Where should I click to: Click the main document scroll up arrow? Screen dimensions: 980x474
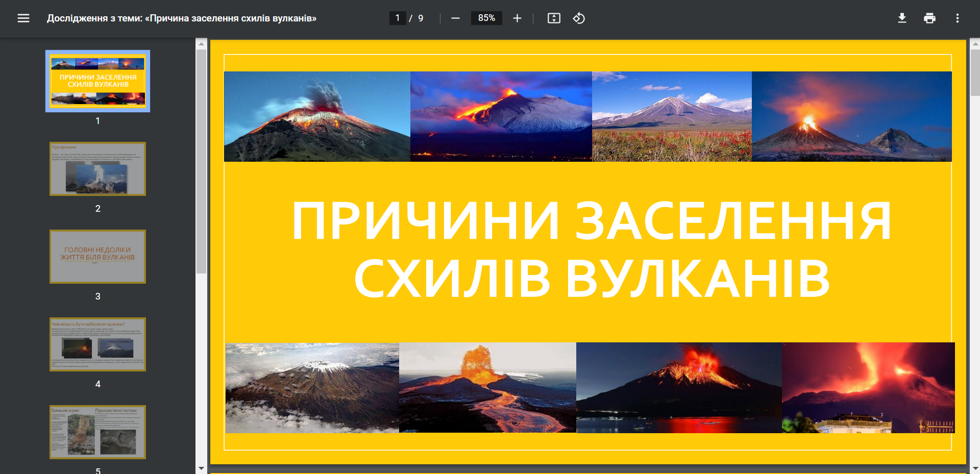click(x=975, y=44)
